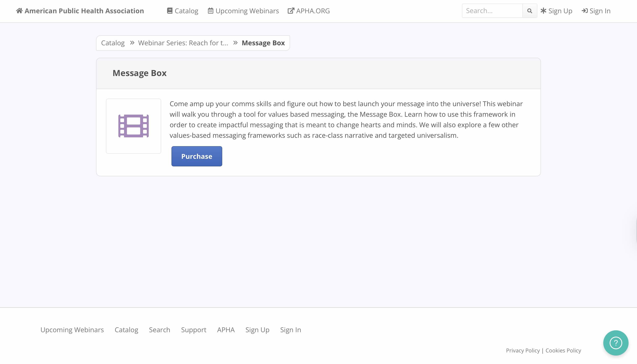This screenshot has width=637, height=364.
Task: Click the Message Box heading
Action: (139, 73)
